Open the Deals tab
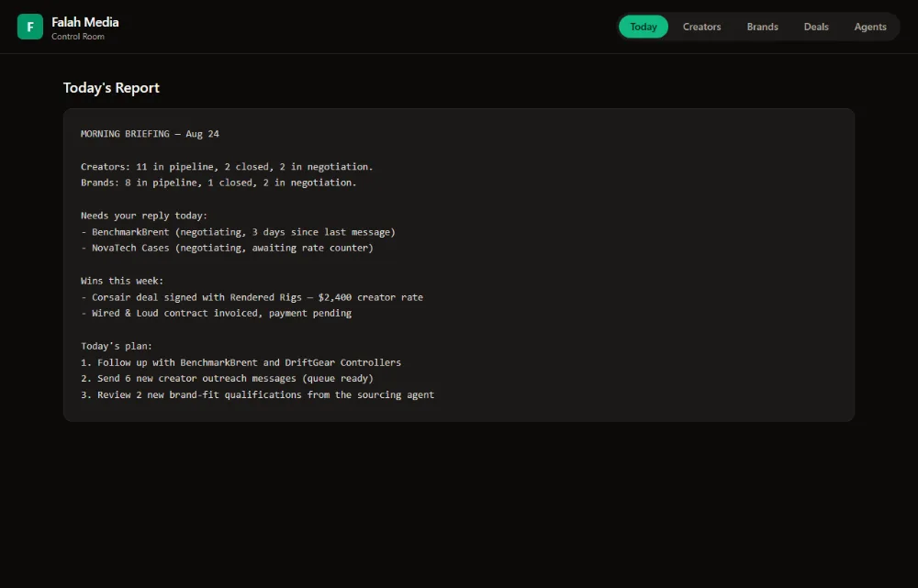918x588 pixels. point(815,27)
